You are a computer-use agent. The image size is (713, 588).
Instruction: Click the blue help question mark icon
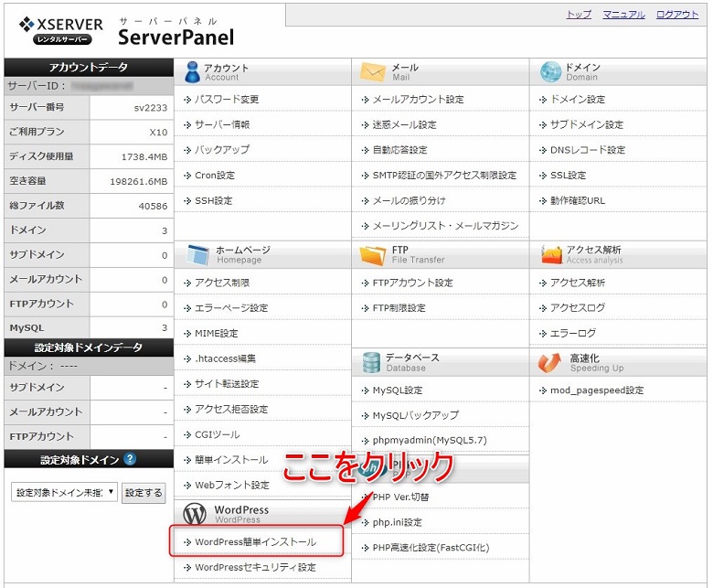[x=130, y=459]
